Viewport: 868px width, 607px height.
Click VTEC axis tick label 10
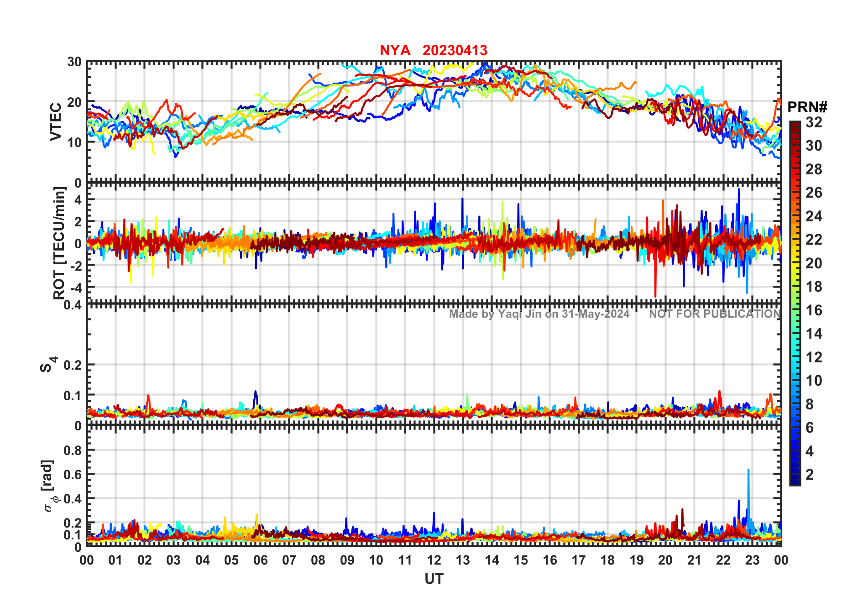74,142
